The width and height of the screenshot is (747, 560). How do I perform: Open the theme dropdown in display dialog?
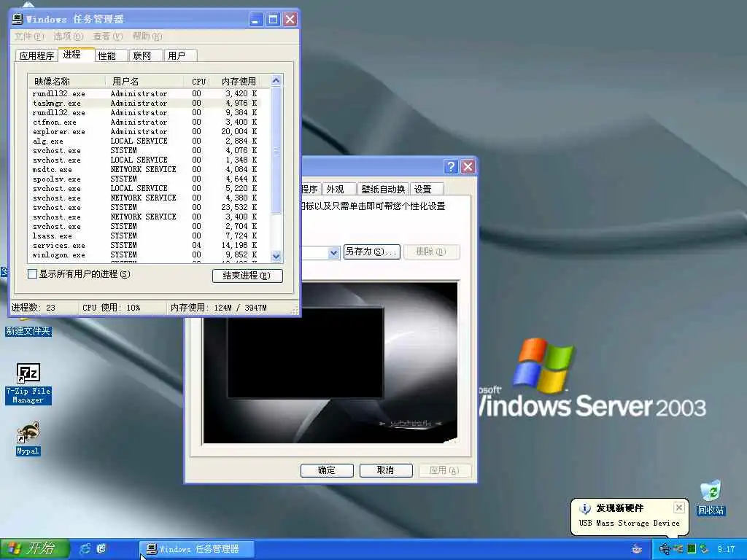point(333,252)
